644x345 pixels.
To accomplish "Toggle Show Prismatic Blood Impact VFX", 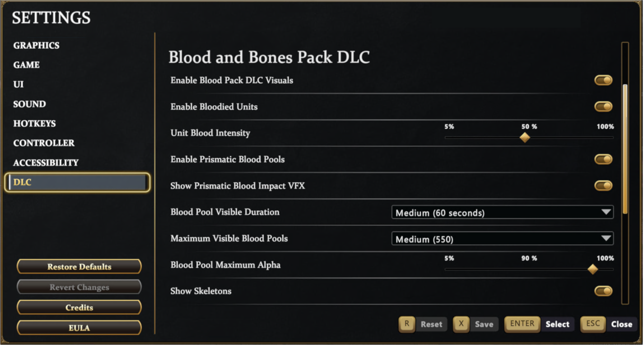I will [x=603, y=186].
